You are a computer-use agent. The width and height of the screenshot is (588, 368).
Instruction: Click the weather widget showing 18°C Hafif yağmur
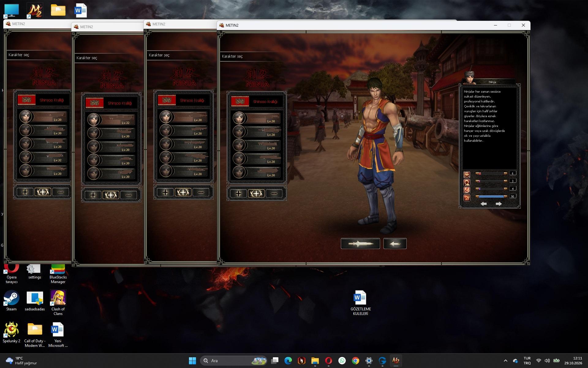point(21,361)
